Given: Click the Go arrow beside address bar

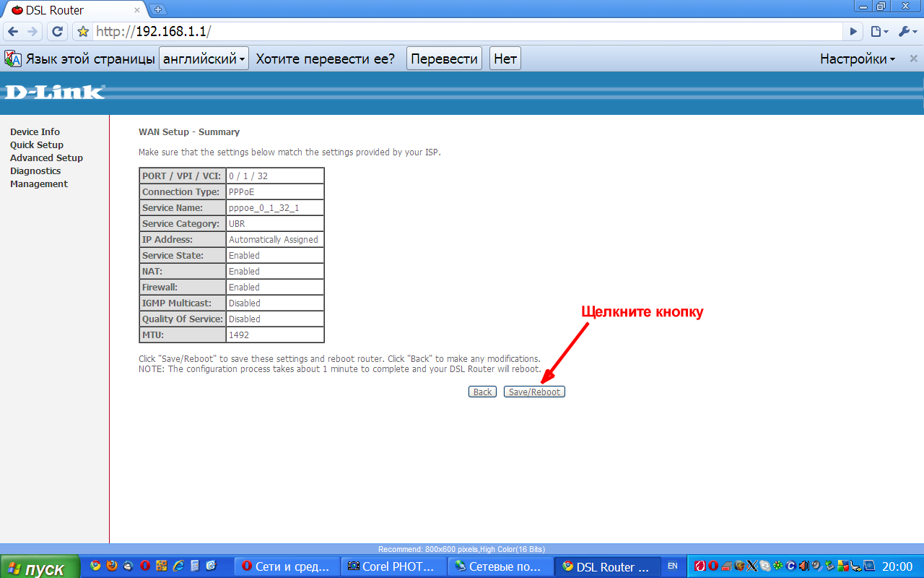Looking at the screenshot, I should tap(854, 32).
